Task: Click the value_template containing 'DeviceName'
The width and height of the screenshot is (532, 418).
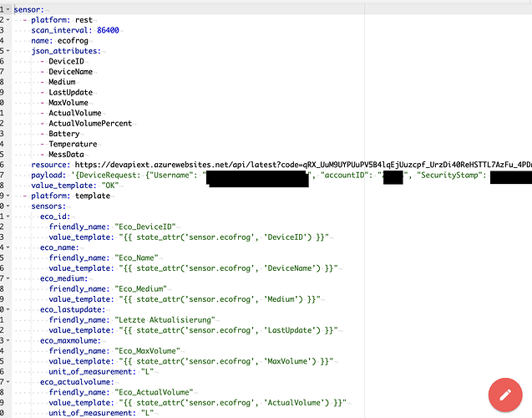Action: [x=194, y=268]
